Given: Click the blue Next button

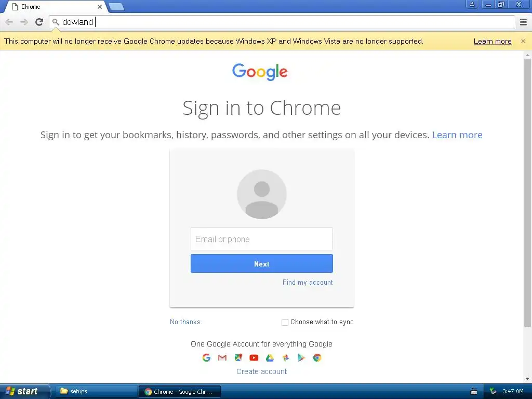Looking at the screenshot, I should 262,263.
